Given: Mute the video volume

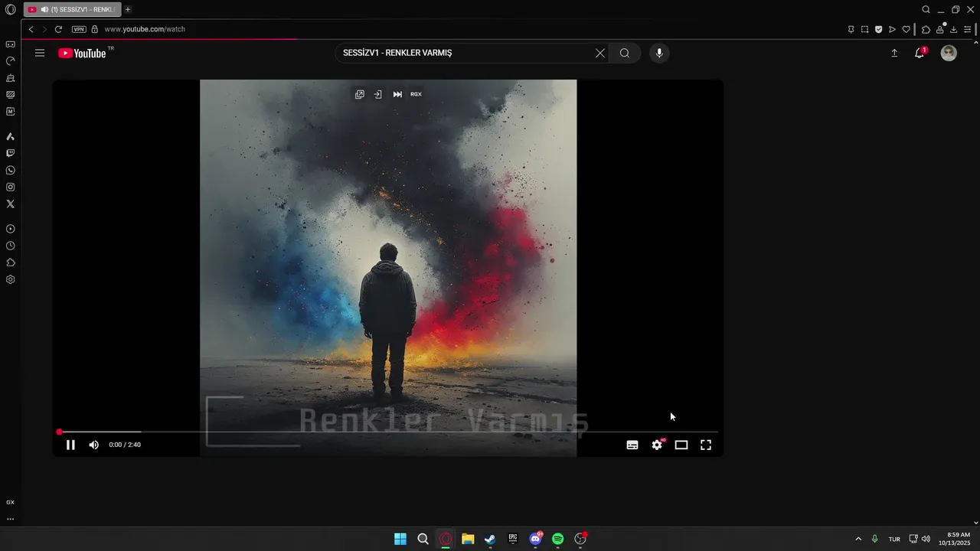Looking at the screenshot, I should click(x=93, y=445).
